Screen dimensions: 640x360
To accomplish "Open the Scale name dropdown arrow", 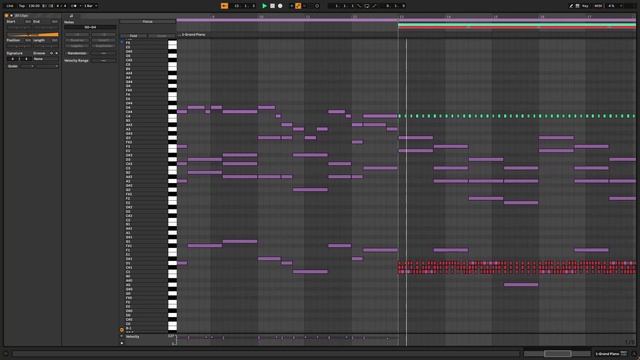I will click(x=57, y=66).
